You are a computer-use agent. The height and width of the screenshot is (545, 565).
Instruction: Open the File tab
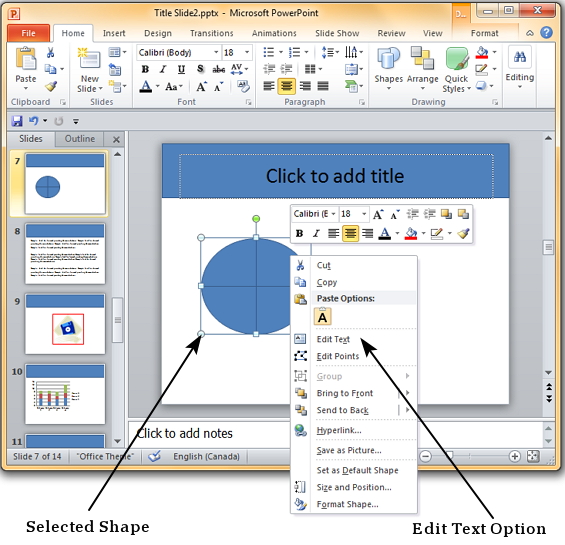(28, 33)
